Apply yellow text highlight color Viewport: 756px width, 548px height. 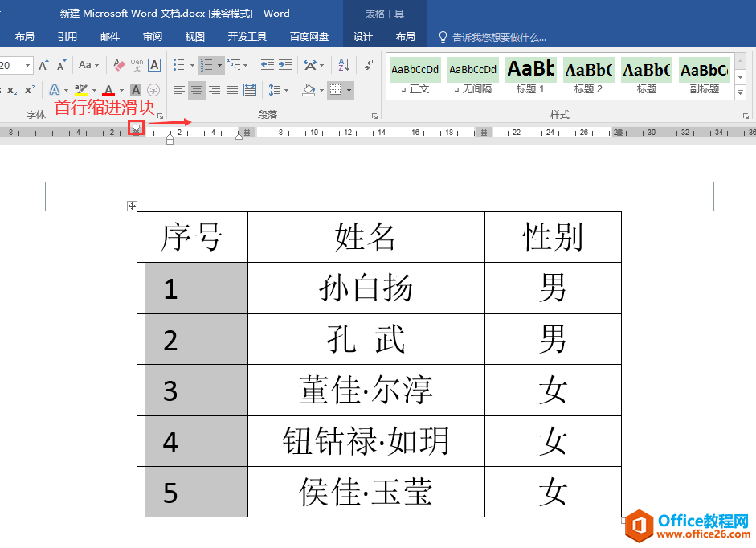click(81, 90)
